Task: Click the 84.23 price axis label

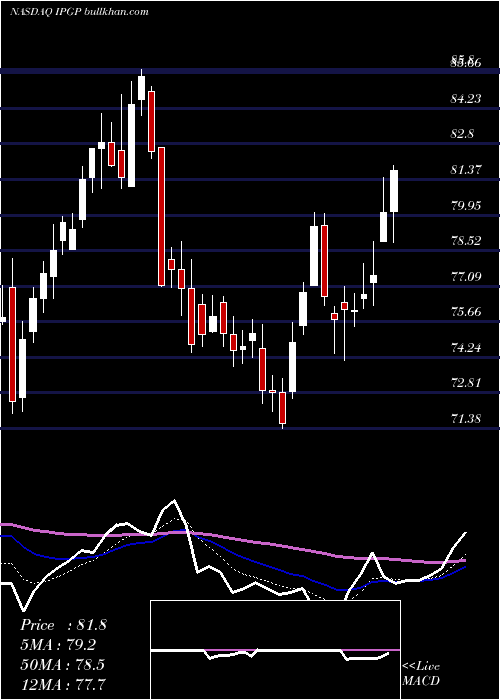Action: point(466,98)
